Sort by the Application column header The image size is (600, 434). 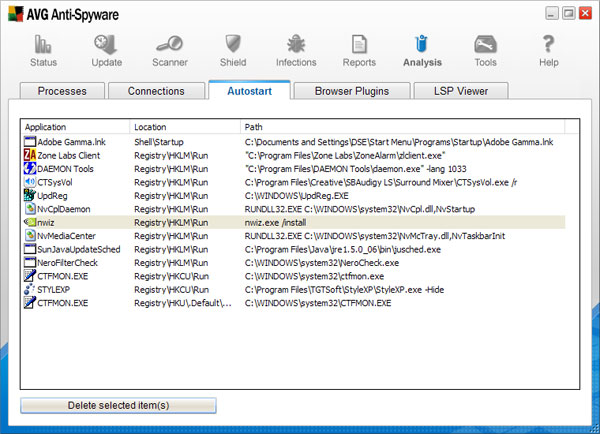point(75,127)
